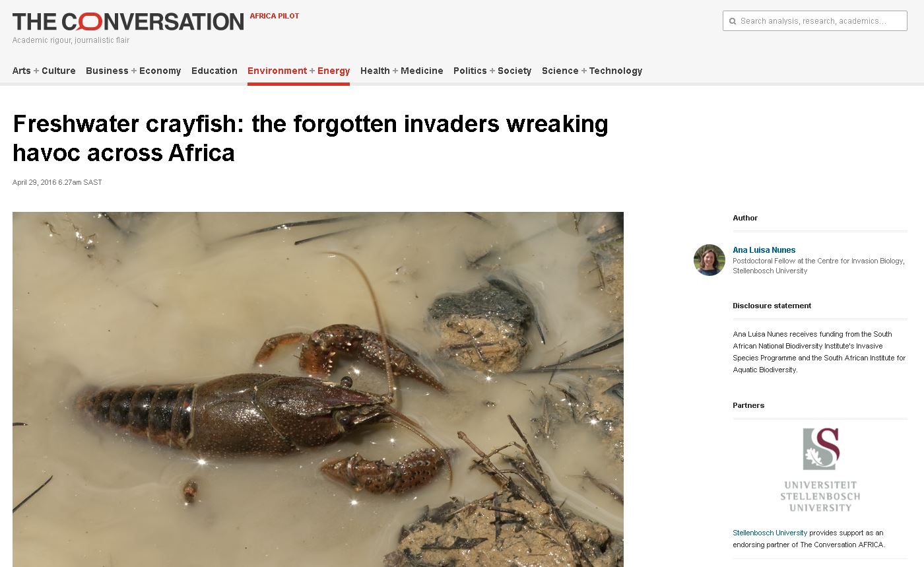The image size is (924, 567).
Task: Open the Science + Technology section
Action: tap(592, 71)
